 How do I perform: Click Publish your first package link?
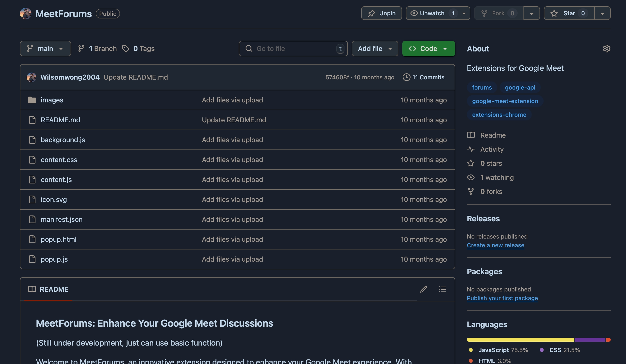point(502,298)
